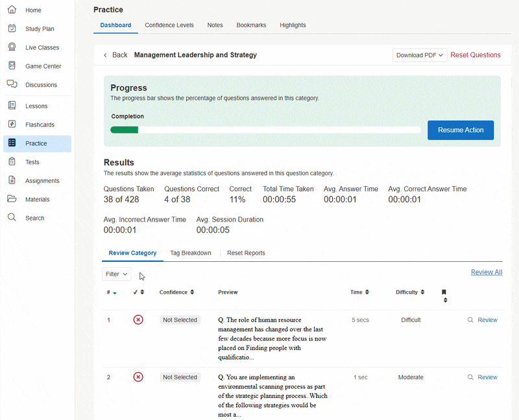Sort by Difficulty column arrows
Image resolution: width=519 pixels, height=420 pixels.
pos(422,292)
